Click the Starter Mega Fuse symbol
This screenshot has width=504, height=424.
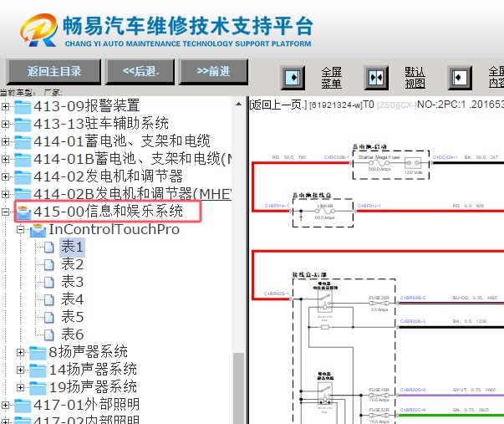coord(379,163)
